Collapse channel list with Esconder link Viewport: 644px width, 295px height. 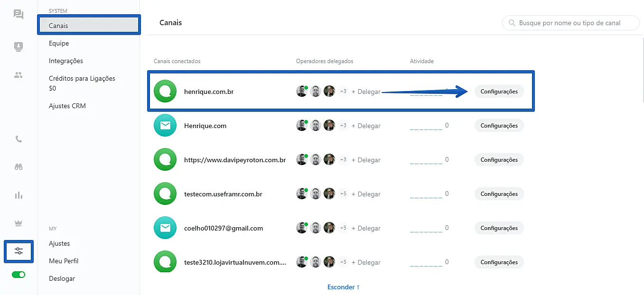tap(343, 287)
